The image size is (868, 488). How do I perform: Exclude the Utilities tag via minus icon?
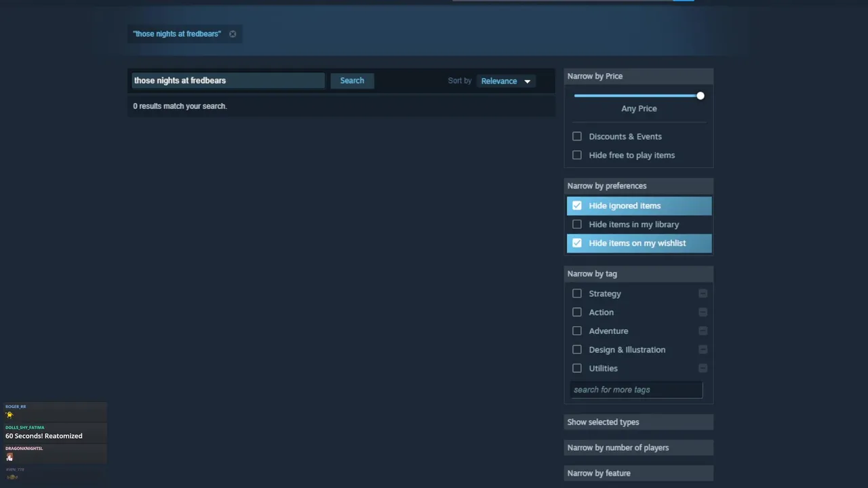703,368
